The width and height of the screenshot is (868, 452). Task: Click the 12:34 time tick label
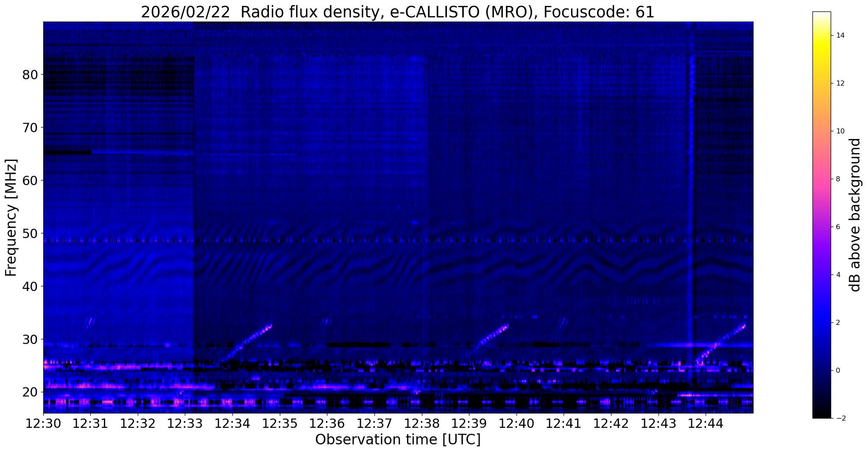pos(232,424)
